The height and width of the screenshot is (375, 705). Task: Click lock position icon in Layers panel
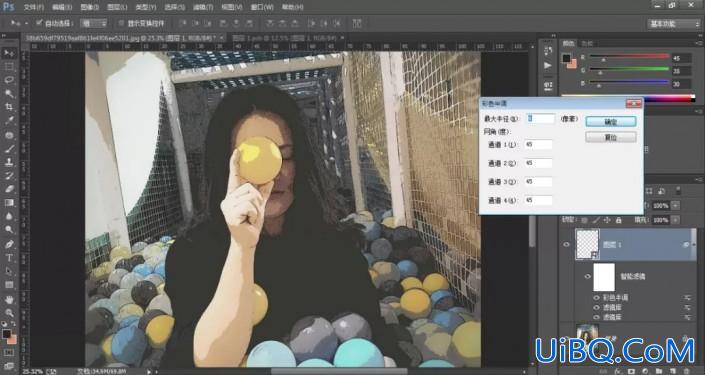607,220
